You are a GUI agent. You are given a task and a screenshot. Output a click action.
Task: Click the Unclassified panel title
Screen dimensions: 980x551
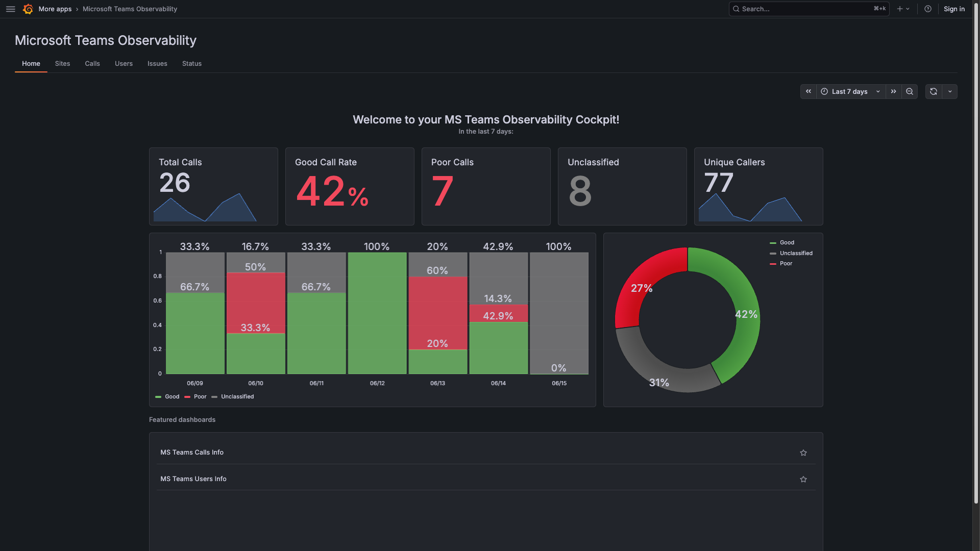[593, 162]
